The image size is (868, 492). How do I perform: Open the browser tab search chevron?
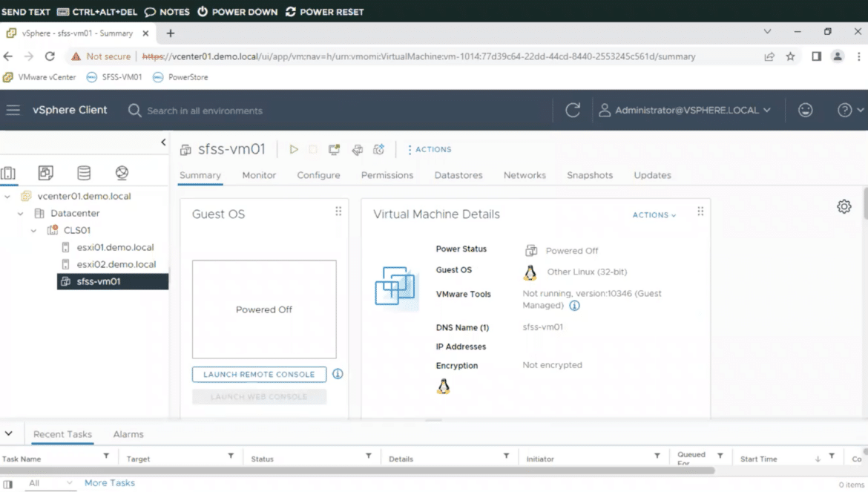767,32
